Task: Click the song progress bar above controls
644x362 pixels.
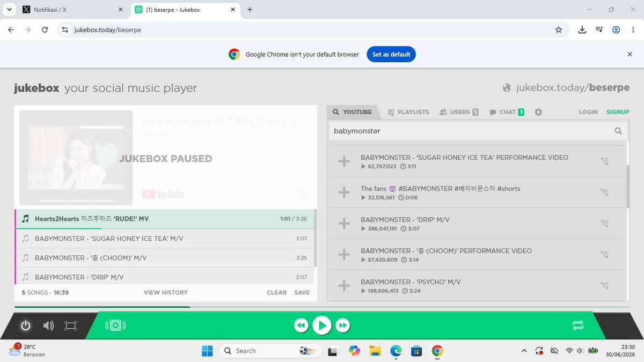Action: click(322, 307)
